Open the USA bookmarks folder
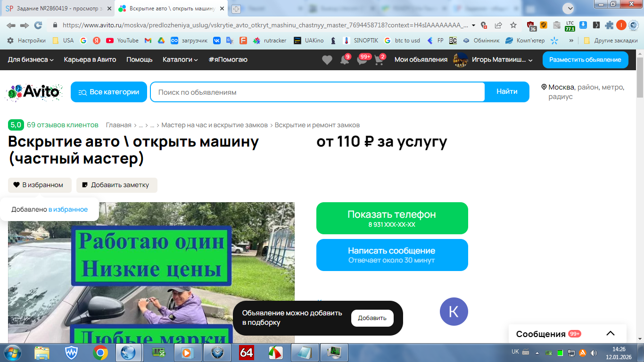This screenshot has height=362, width=644. coord(63,41)
